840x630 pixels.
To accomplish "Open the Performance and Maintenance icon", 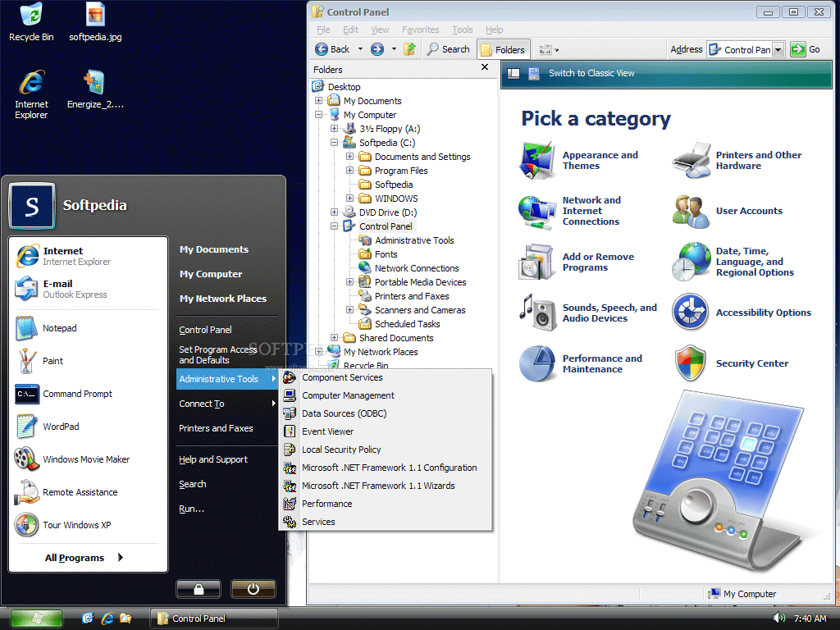I will coord(536,363).
